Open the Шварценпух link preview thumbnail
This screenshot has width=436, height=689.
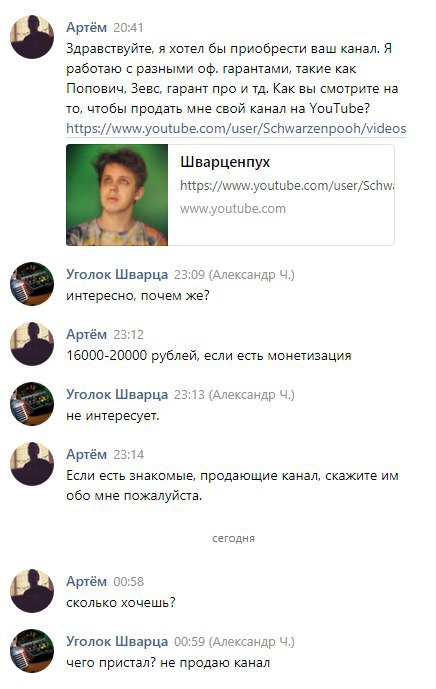click(117, 195)
